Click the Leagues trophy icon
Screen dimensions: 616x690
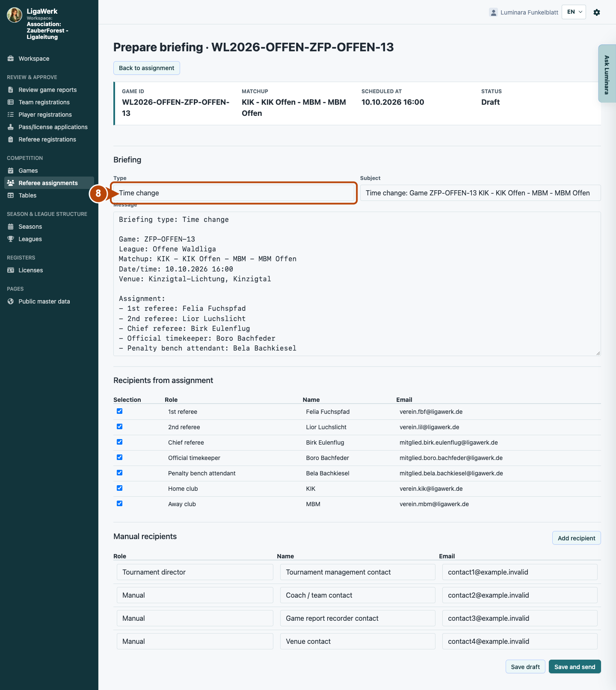[11, 239]
